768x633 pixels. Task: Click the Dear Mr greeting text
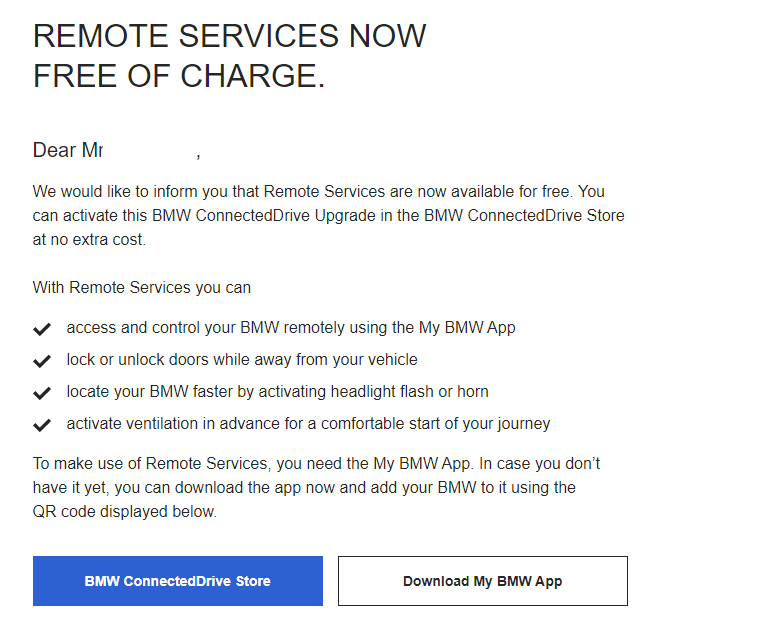(x=68, y=150)
